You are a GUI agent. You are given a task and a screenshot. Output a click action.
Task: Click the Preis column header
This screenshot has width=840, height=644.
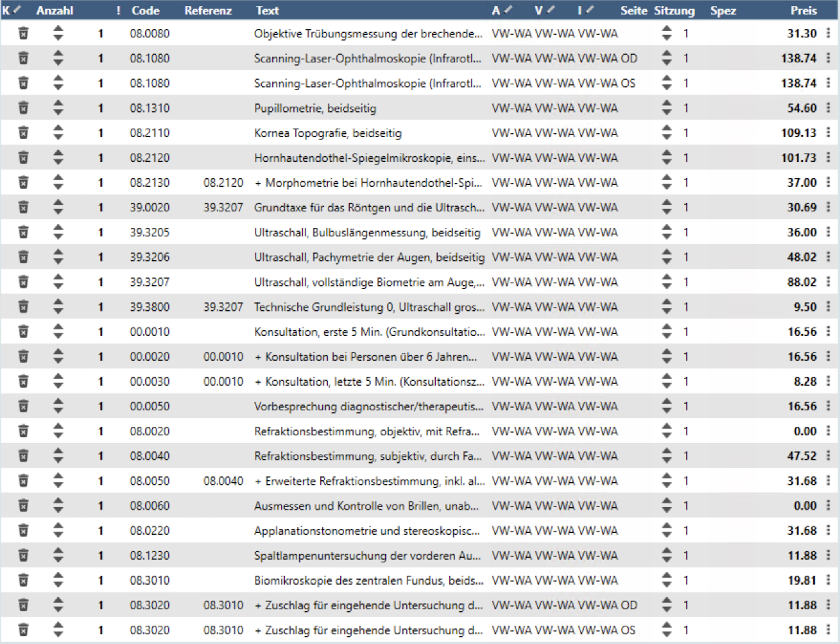[x=803, y=10]
